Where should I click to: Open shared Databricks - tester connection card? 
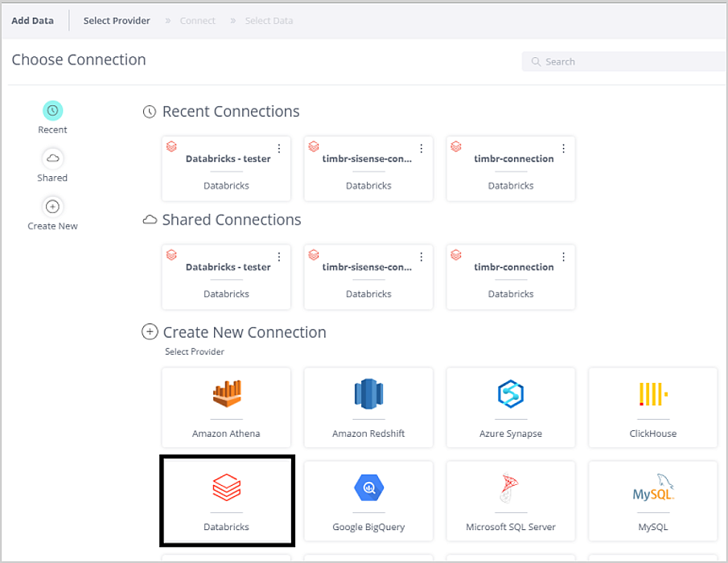point(226,277)
